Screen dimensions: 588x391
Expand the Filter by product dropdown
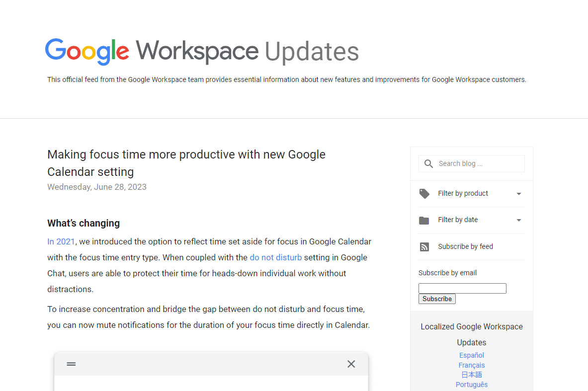pos(518,194)
